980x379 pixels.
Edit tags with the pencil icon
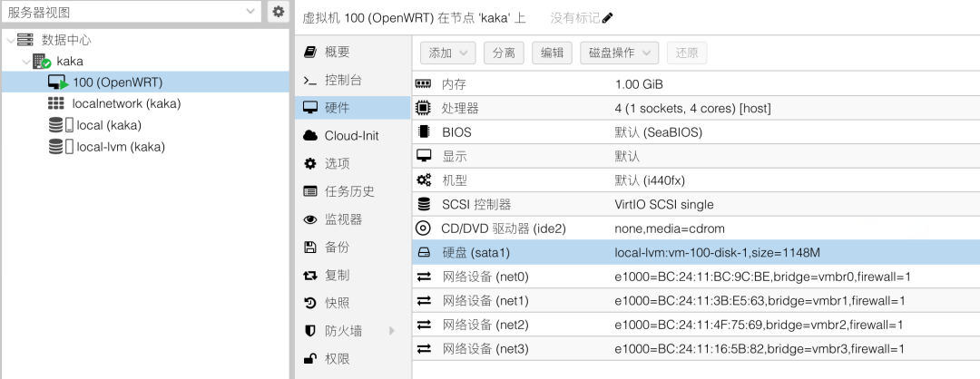(607, 18)
